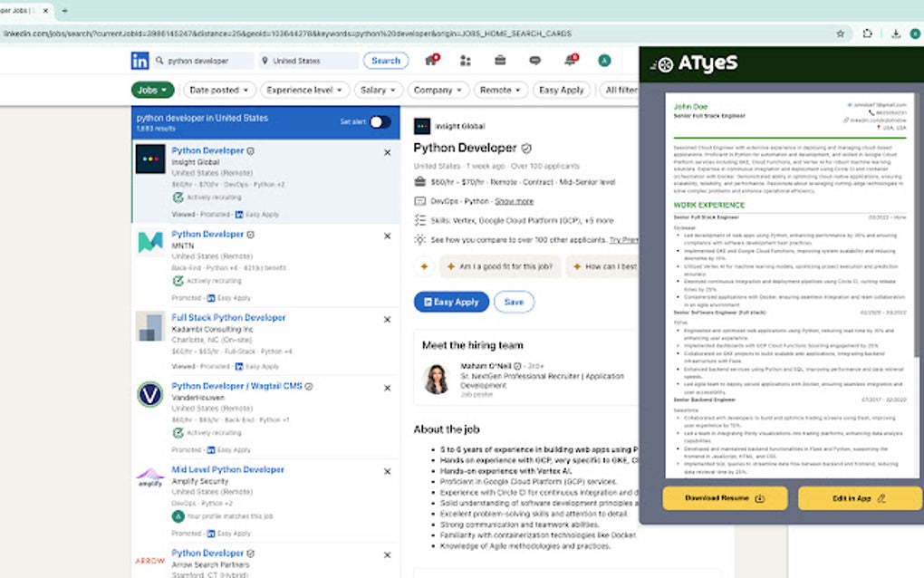The height and width of the screenshot is (578, 924).
Task: Open the Arrow Search Partners Python Developer title
Action: [x=207, y=553]
